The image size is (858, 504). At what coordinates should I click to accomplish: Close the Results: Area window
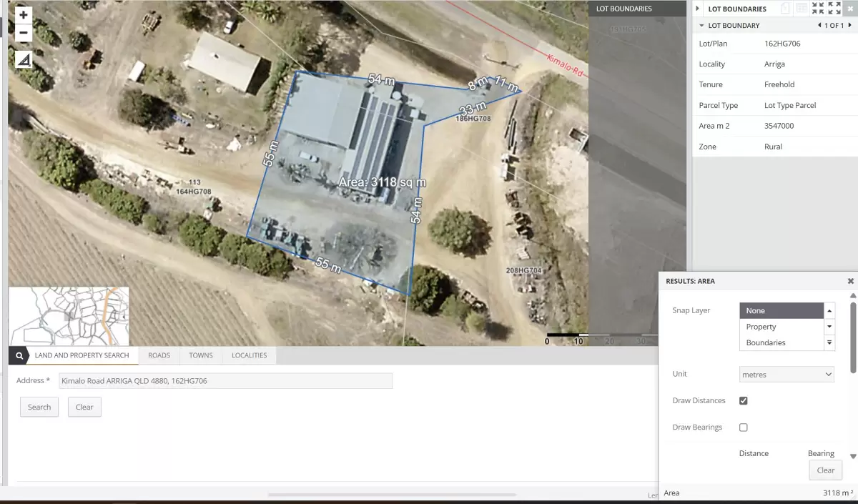pos(851,281)
